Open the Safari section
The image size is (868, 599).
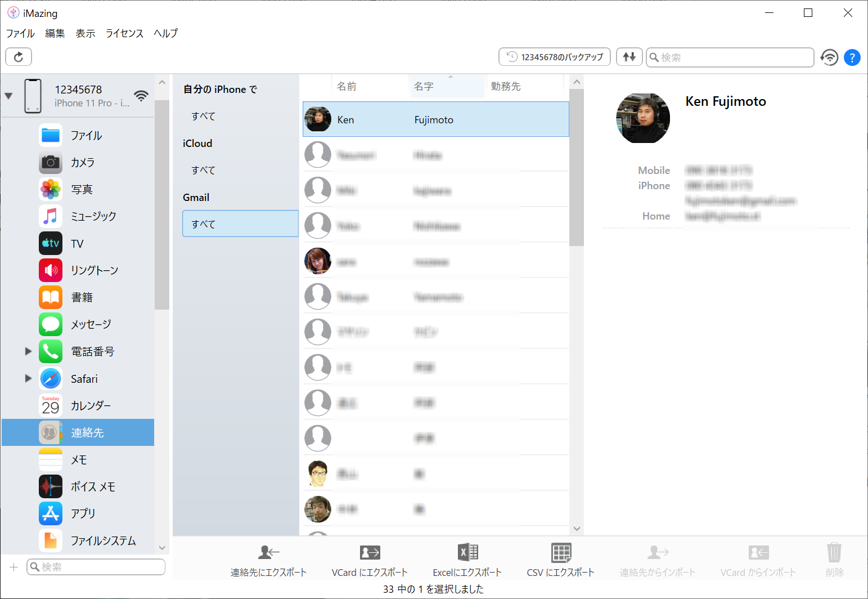pyautogui.click(x=78, y=378)
